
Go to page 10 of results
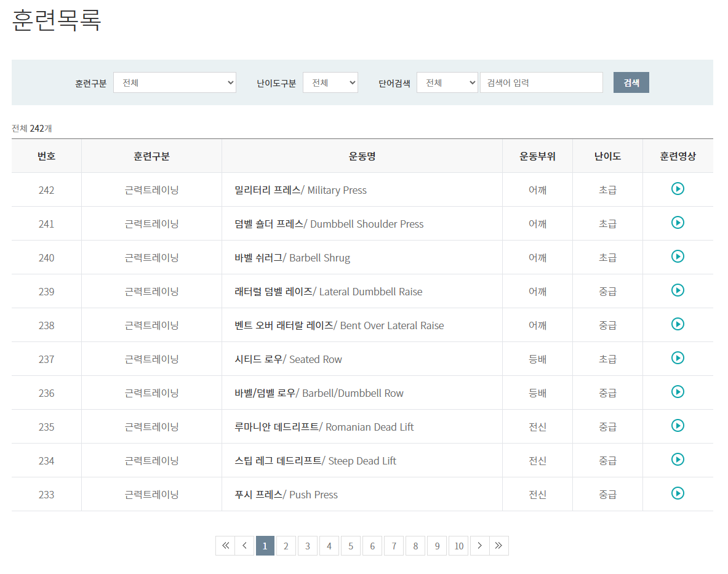click(x=458, y=546)
